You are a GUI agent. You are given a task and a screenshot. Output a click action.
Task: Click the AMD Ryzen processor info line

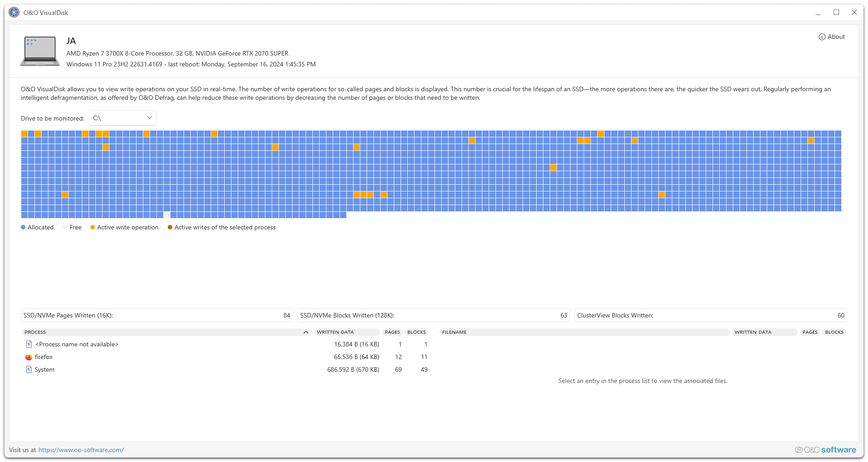click(177, 53)
